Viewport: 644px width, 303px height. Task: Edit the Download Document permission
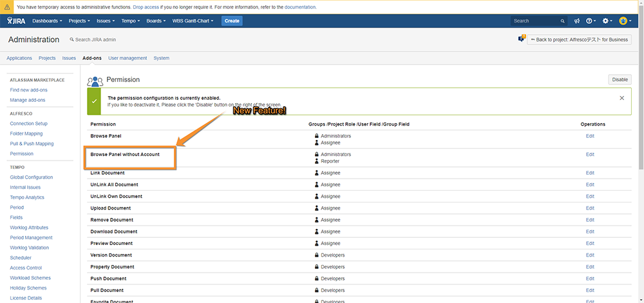coord(590,231)
